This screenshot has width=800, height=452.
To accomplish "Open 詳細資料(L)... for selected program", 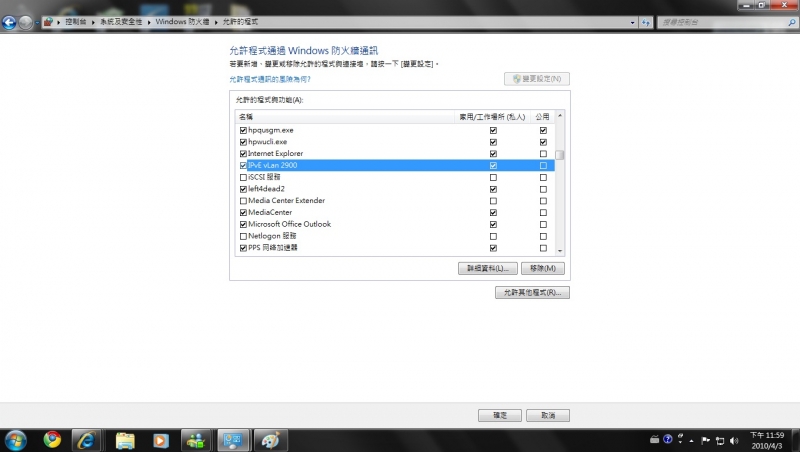I will [488, 268].
